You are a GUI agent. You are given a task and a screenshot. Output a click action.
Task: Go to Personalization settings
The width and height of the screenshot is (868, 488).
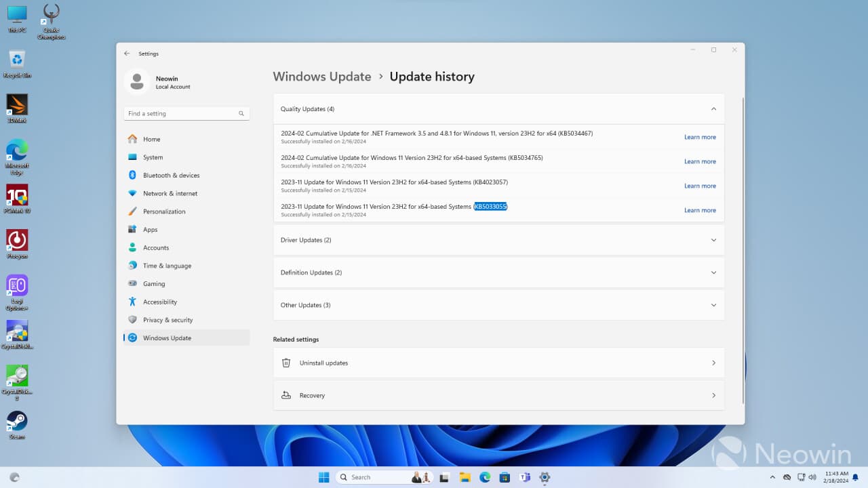pyautogui.click(x=163, y=211)
